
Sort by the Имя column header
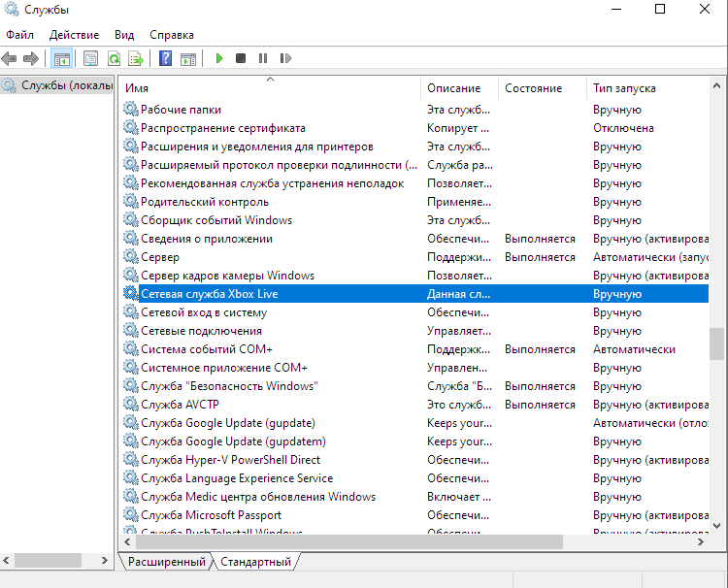pyautogui.click(x=270, y=88)
